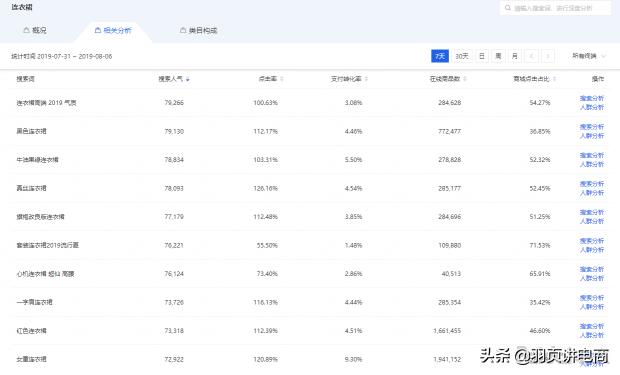Screen dimensions: 620x375
Task: Click the 操作 column header
Action: point(598,79)
